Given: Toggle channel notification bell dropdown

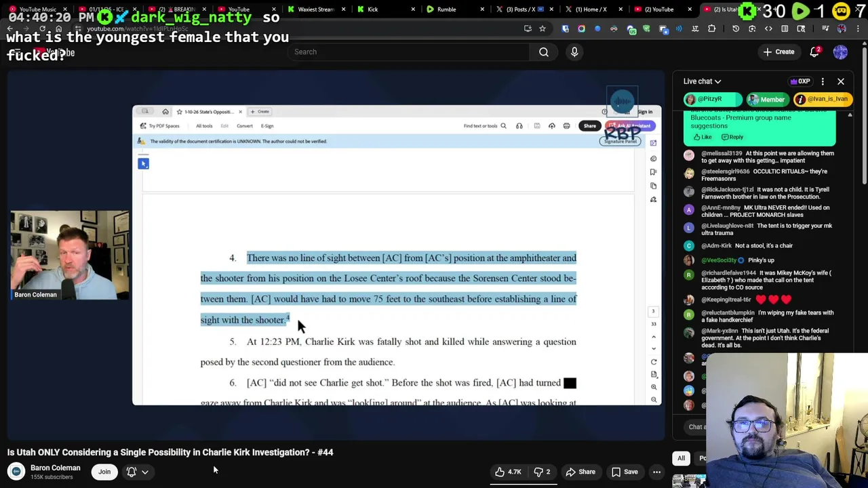Looking at the screenshot, I should click(x=137, y=472).
